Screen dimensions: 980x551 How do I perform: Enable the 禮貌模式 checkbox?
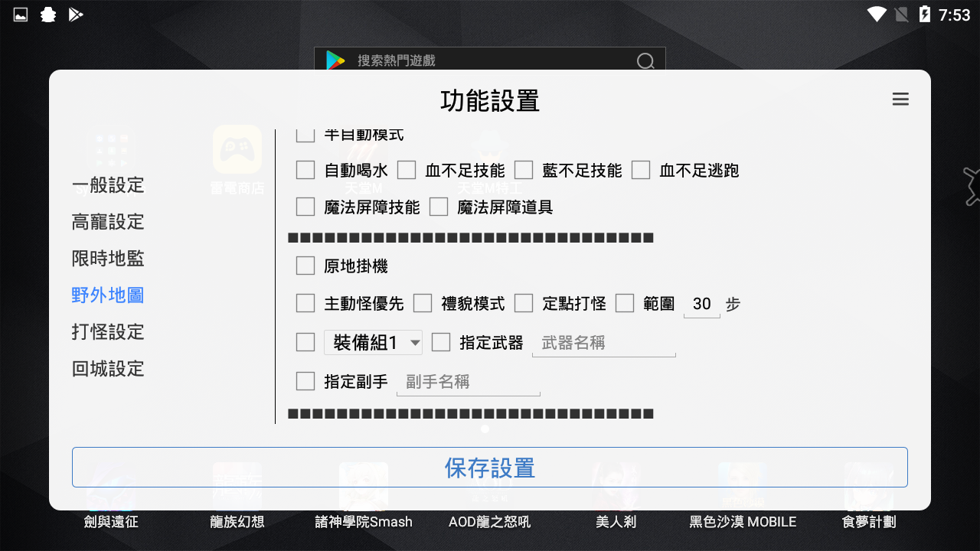(x=423, y=303)
